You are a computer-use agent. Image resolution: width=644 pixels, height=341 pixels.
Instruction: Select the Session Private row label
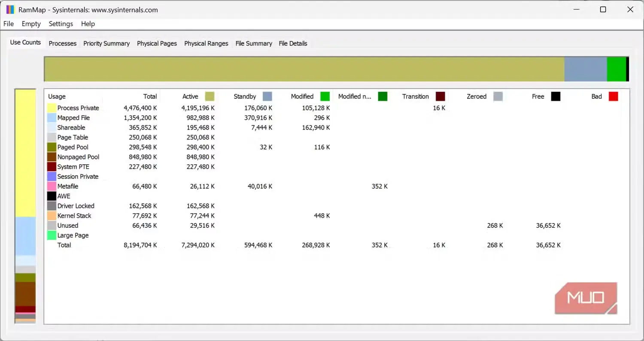coord(78,177)
